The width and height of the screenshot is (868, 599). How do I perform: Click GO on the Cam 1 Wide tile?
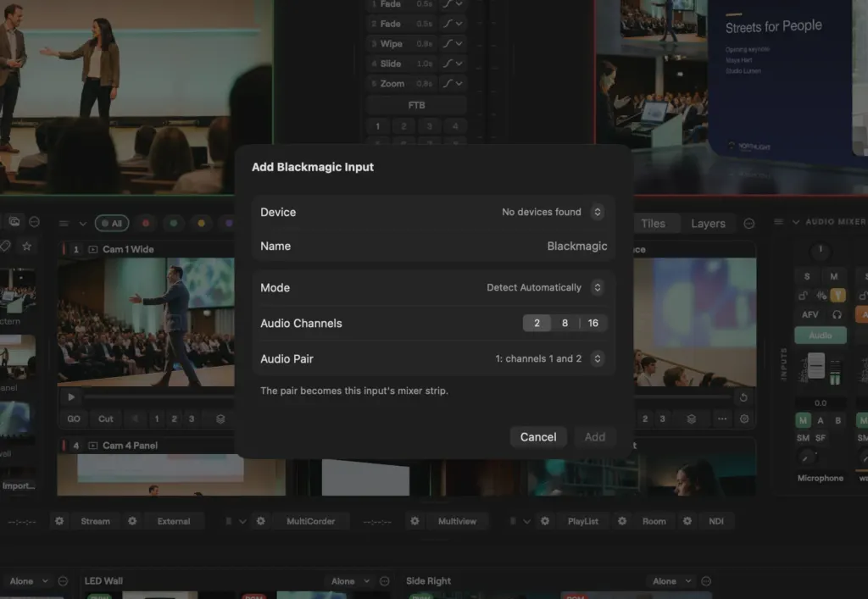pos(74,419)
